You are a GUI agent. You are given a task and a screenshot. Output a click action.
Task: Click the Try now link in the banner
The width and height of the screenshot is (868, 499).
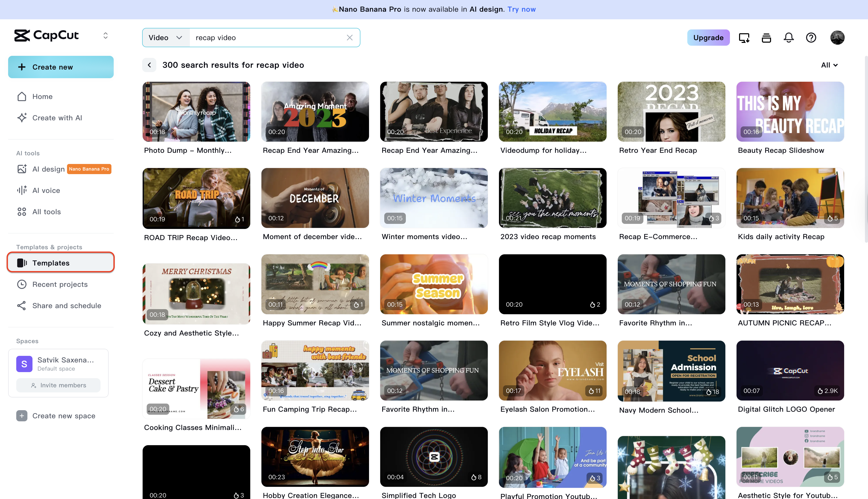click(x=521, y=9)
